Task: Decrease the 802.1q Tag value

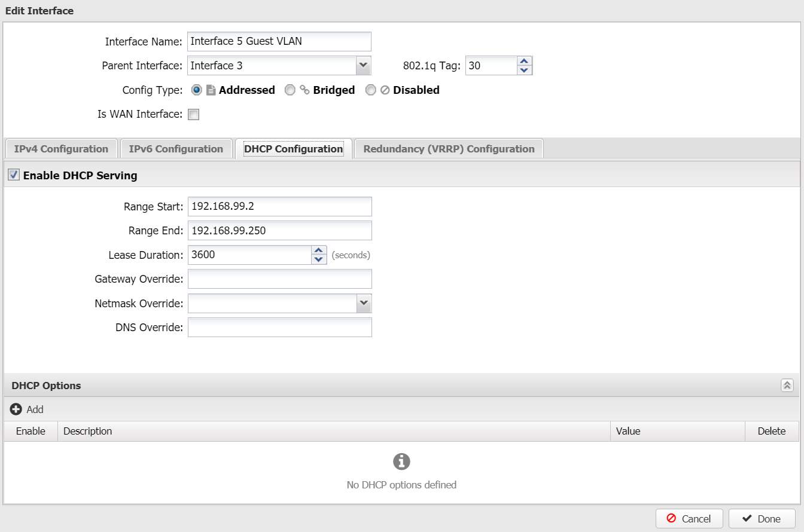Action: pos(525,71)
